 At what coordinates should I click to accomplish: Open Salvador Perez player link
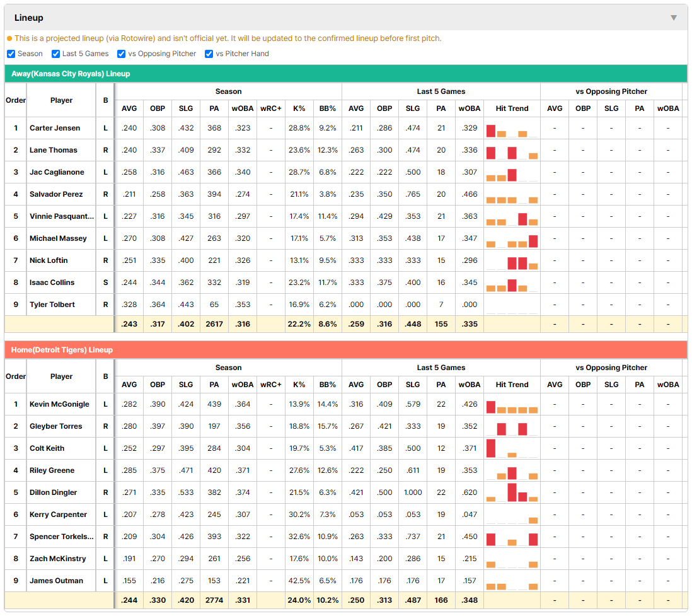coord(56,194)
